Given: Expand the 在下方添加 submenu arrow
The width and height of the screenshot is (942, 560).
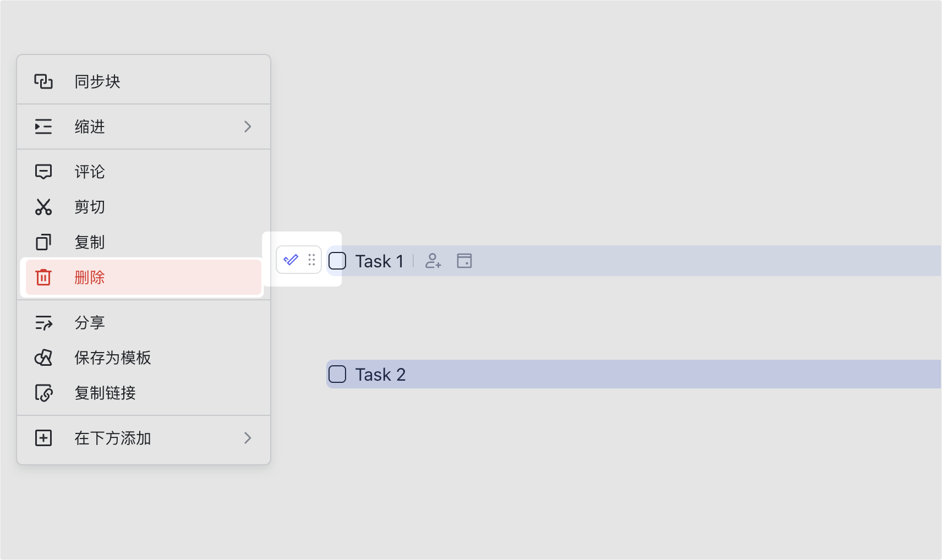Looking at the screenshot, I should point(248,438).
